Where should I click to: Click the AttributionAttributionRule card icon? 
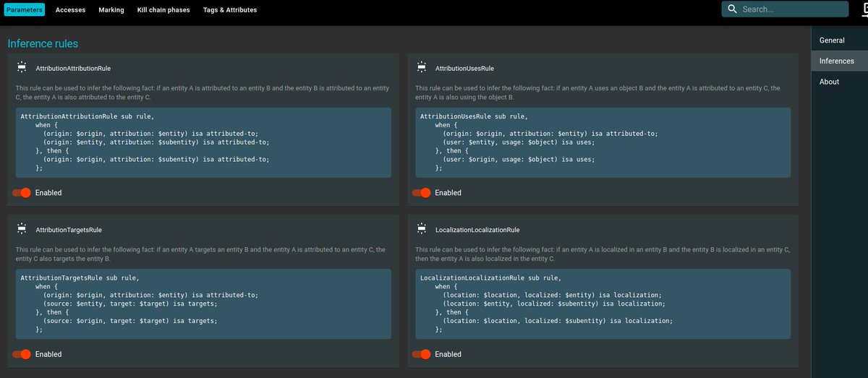click(22, 68)
